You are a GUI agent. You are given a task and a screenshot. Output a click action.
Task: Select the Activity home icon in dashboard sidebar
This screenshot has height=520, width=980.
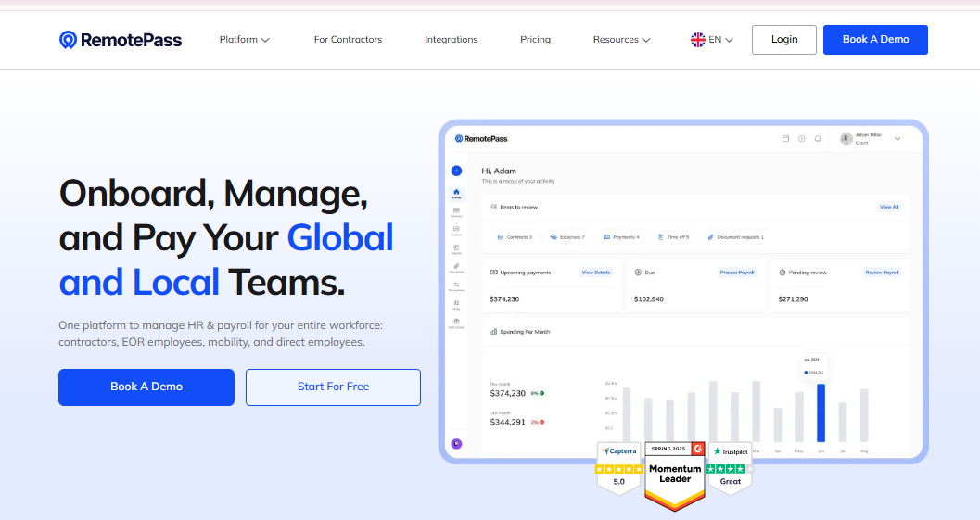pyautogui.click(x=456, y=193)
